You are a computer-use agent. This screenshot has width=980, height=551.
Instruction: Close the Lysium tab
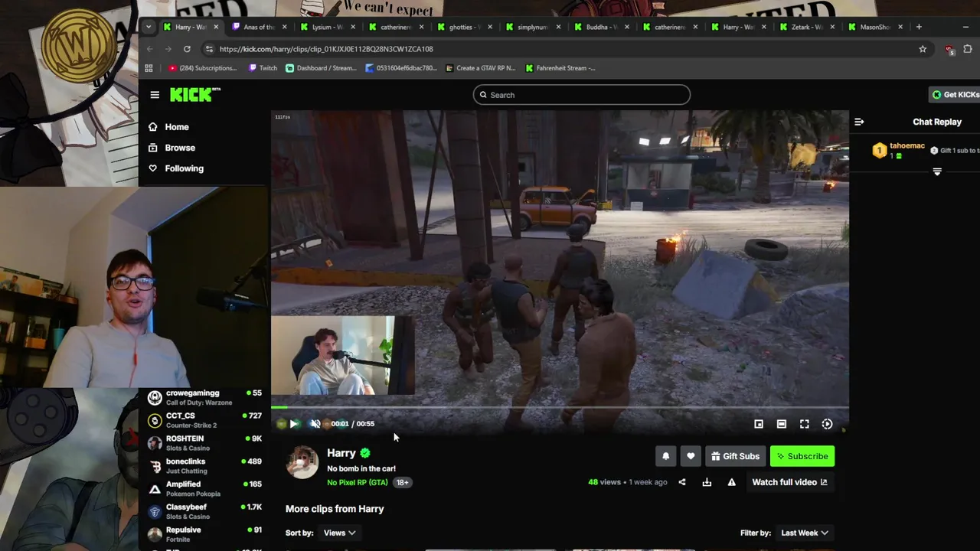point(353,27)
